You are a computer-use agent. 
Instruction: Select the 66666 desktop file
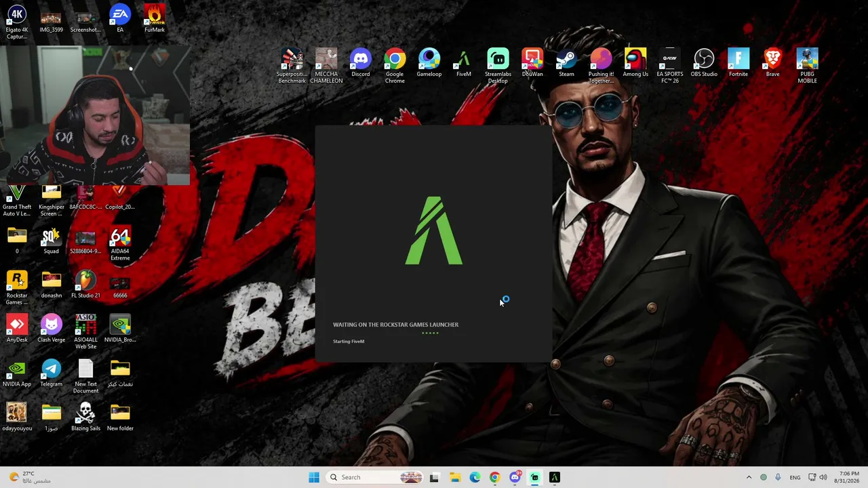pos(120,285)
